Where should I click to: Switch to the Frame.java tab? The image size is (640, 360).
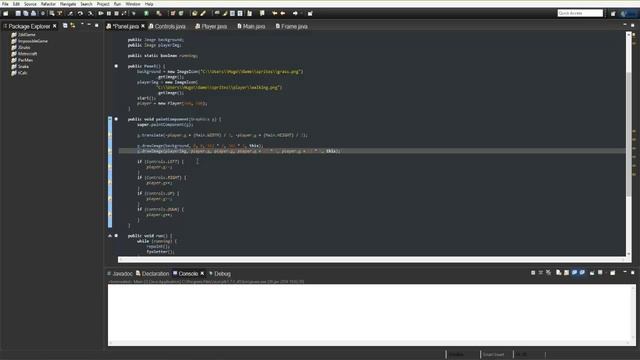[x=291, y=26]
